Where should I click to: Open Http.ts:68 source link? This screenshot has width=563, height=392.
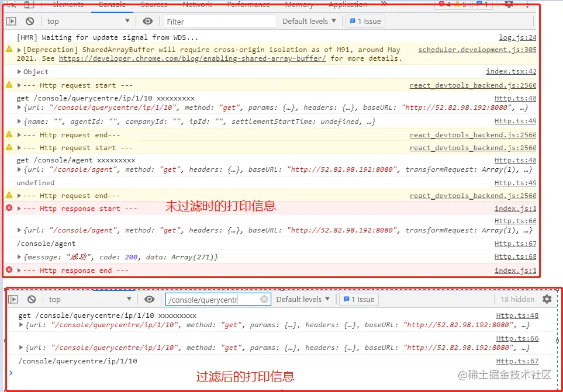515,256
